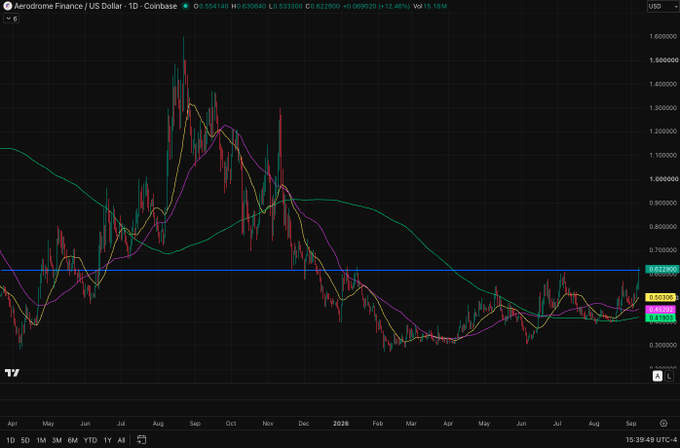Screen dimensions: 680x448
Task: Open the Aerodrome Finance / US Dollar symbol title
Action: click(x=95, y=6)
